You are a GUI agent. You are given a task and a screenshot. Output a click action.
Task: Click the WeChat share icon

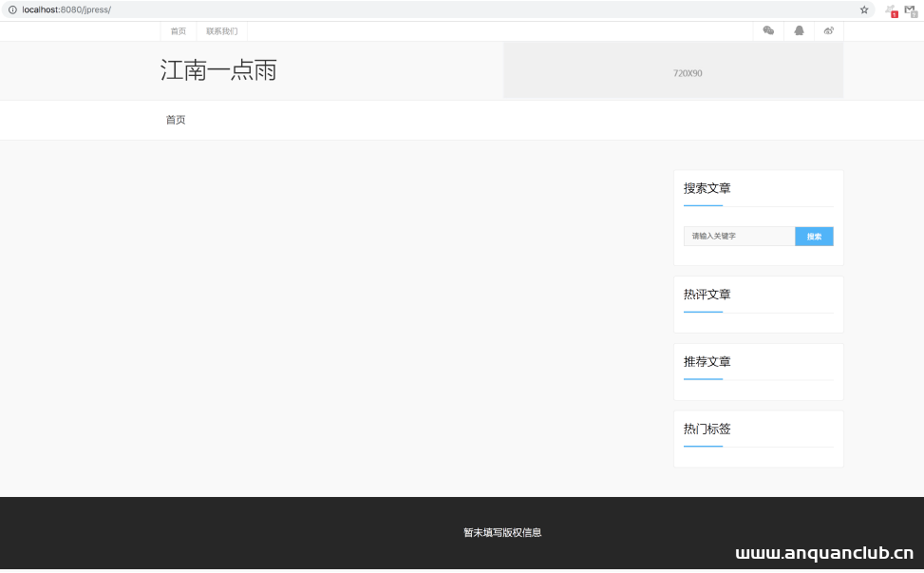click(x=768, y=30)
